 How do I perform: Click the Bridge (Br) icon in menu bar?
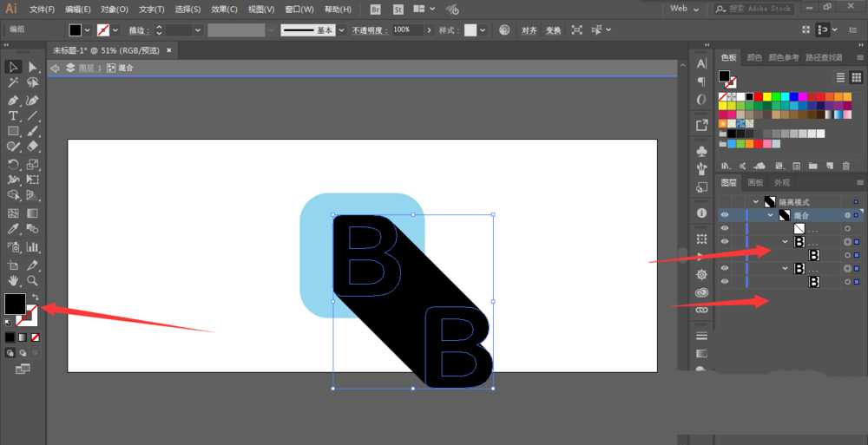coord(375,10)
